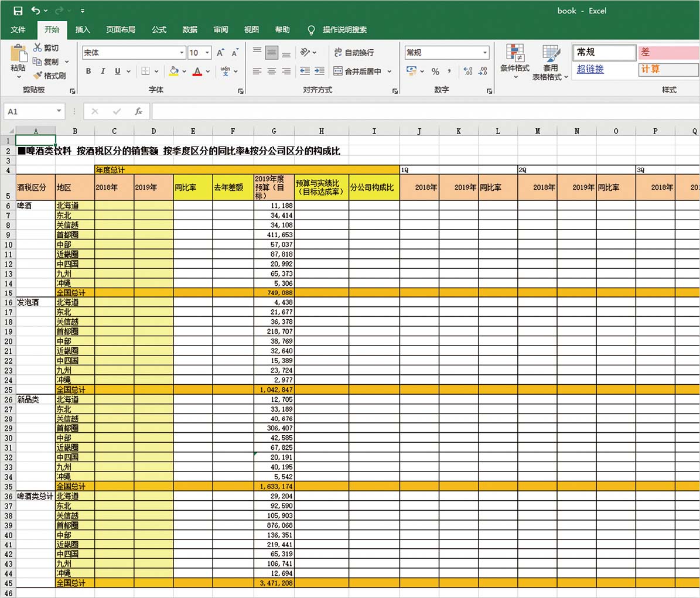The height and width of the screenshot is (598, 700).
Task: Click the Cut (剪切) scissors icon
Action: [x=38, y=47]
